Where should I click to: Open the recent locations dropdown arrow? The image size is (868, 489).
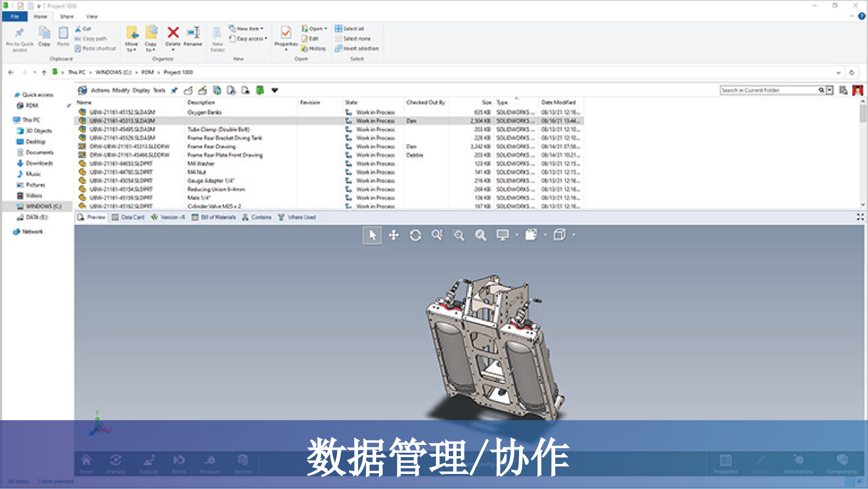tap(35, 72)
